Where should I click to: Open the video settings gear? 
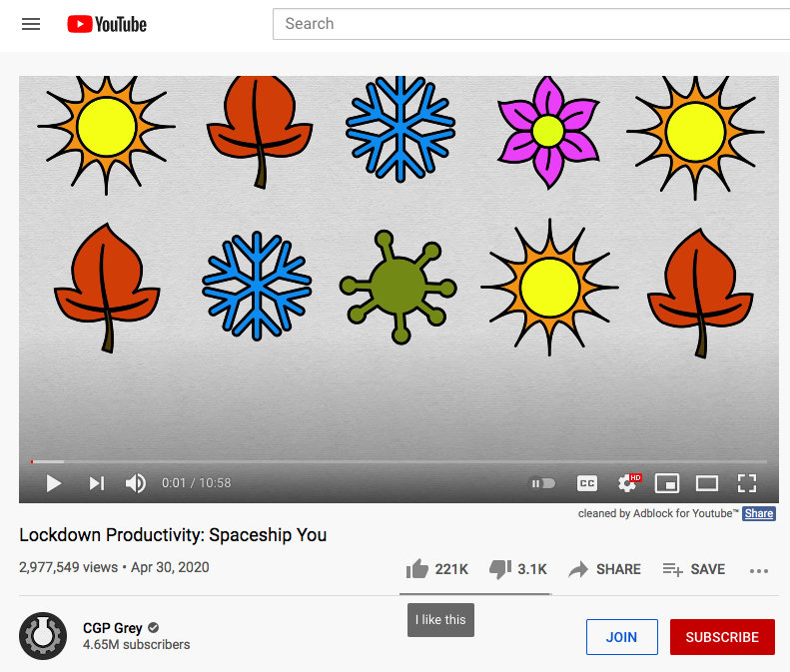click(627, 483)
